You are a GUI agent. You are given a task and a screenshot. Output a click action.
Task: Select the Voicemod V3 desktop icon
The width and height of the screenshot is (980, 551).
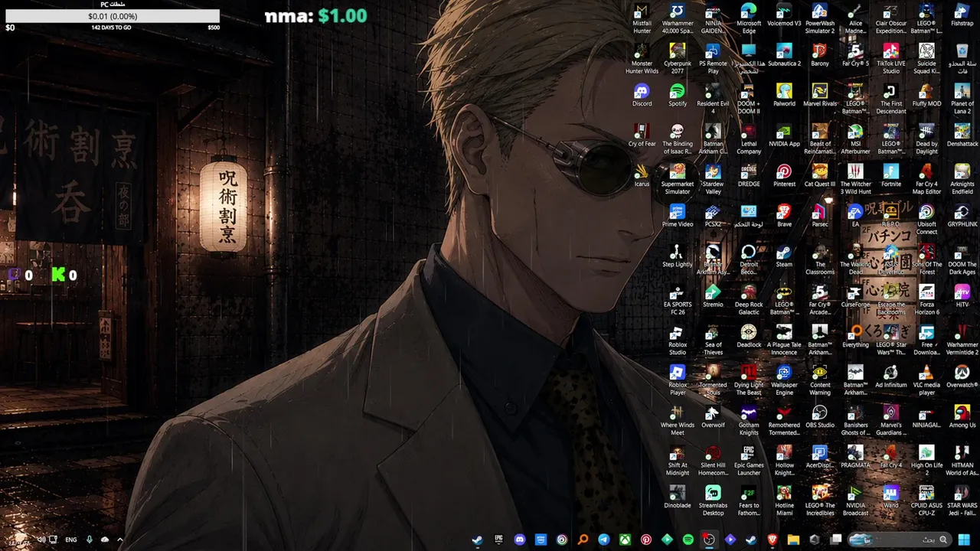pos(784,15)
